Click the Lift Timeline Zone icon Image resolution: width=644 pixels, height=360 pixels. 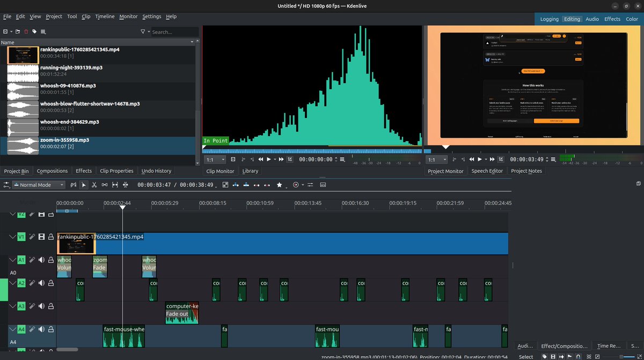click(267, 185)
